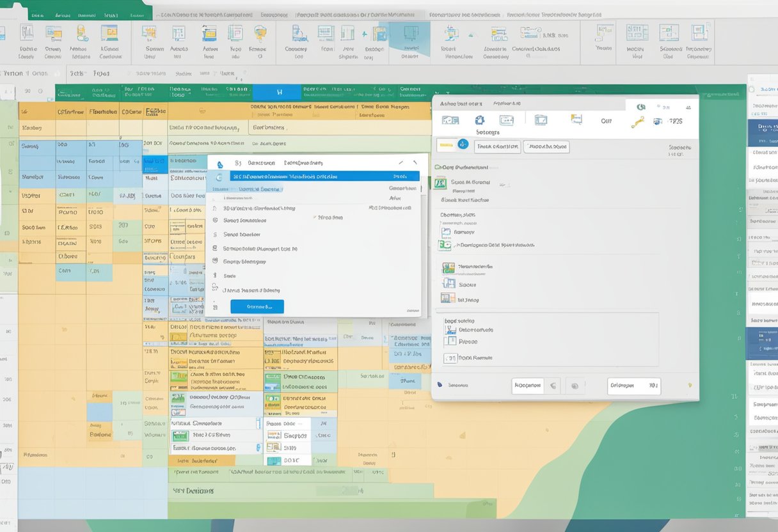Tick the second checkbox in the bordered group

[x=450, y=342]
